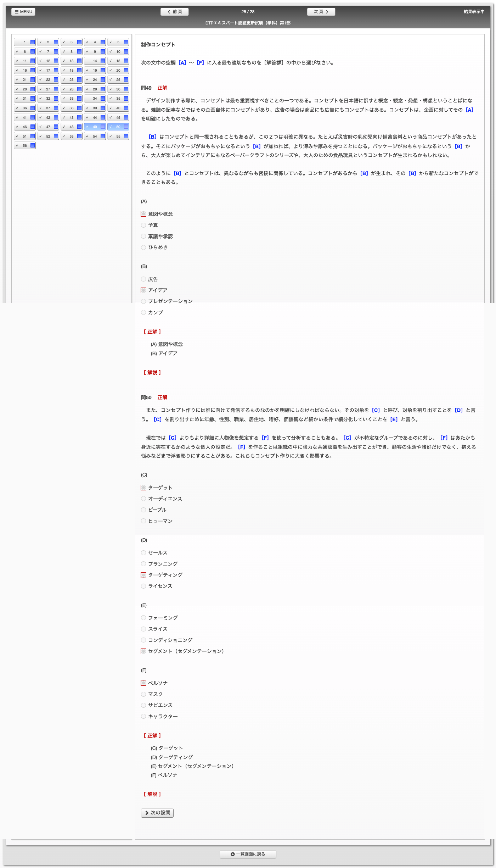Select 予算 radio option for (A)

coord(143,225)
